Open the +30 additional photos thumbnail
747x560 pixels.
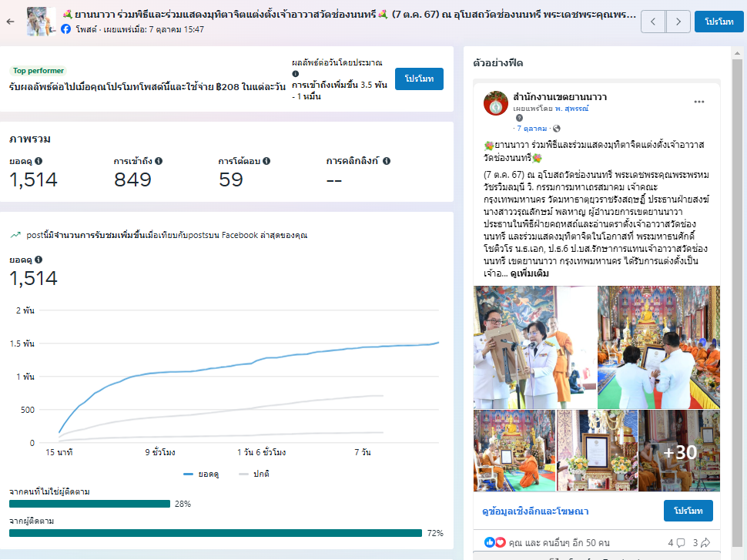(x=679, y=451)
